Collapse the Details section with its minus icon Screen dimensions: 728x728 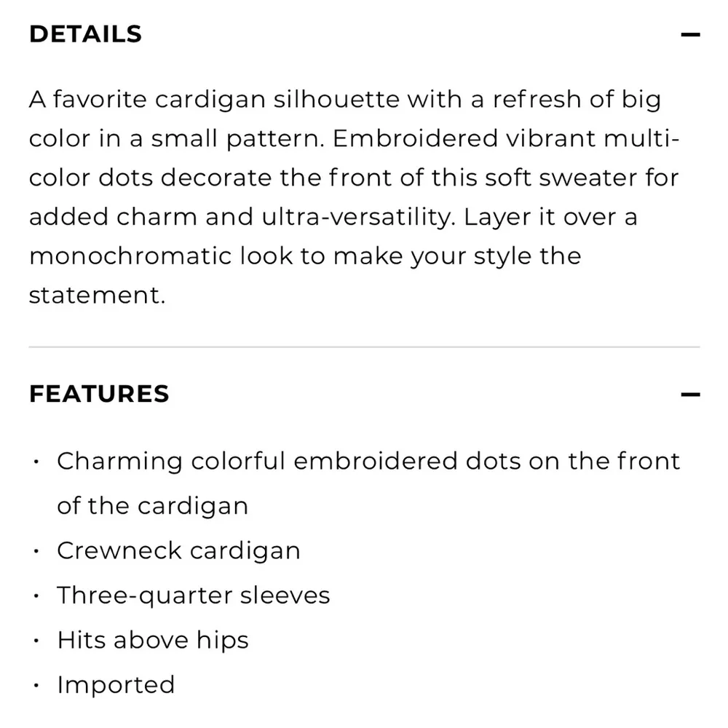pyautogui.click(x=690, y=35)
